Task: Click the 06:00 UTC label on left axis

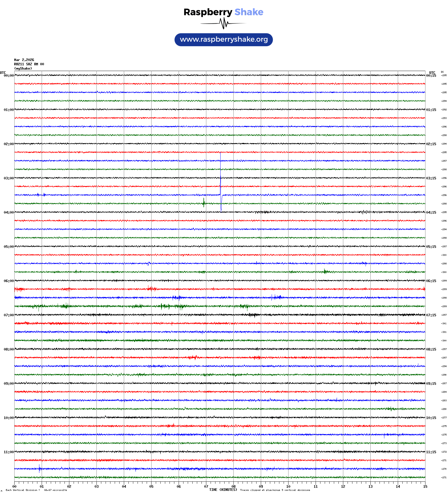Action: (9, 281)
